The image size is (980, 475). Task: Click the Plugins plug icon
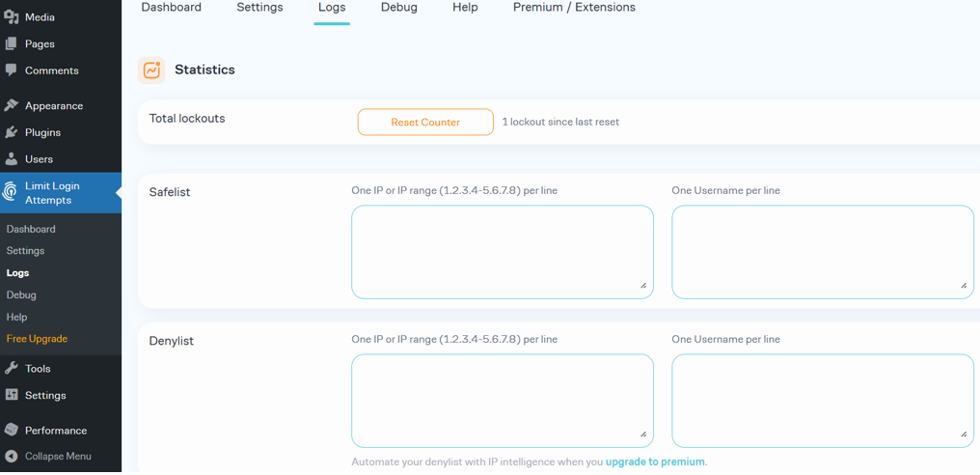point(11,132)
